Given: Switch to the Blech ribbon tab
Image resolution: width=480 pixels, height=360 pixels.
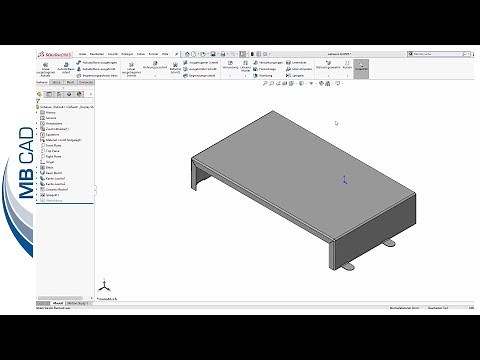Looking at the screenshot, I should pyautogui.click(x=70, y=82).
